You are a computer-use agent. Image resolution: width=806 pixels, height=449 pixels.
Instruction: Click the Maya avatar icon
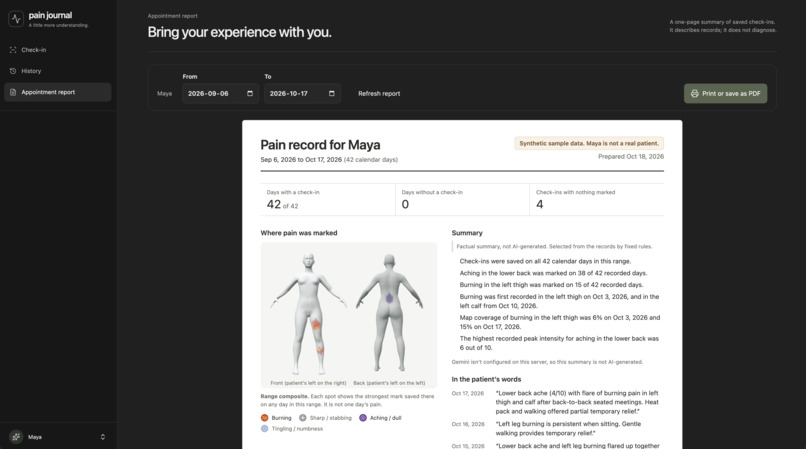[x=16, y=437]
